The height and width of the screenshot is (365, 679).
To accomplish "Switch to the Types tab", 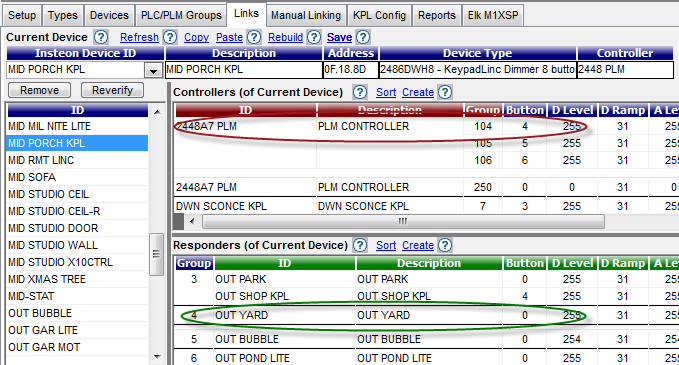I will pos(63,16).
